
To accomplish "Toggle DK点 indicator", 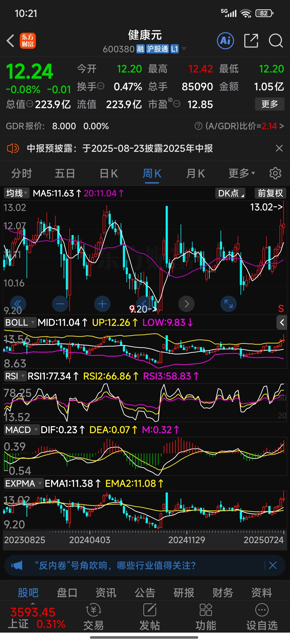I will point(230,193).
